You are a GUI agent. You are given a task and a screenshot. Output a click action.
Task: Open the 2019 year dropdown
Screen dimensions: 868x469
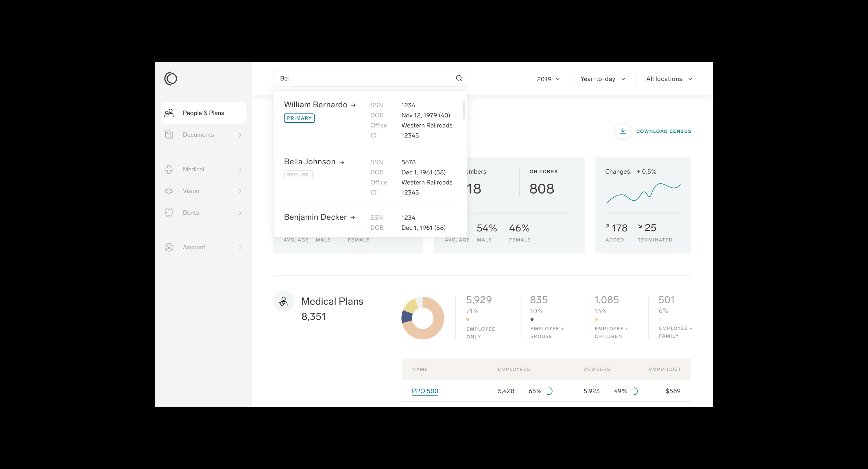548,79
